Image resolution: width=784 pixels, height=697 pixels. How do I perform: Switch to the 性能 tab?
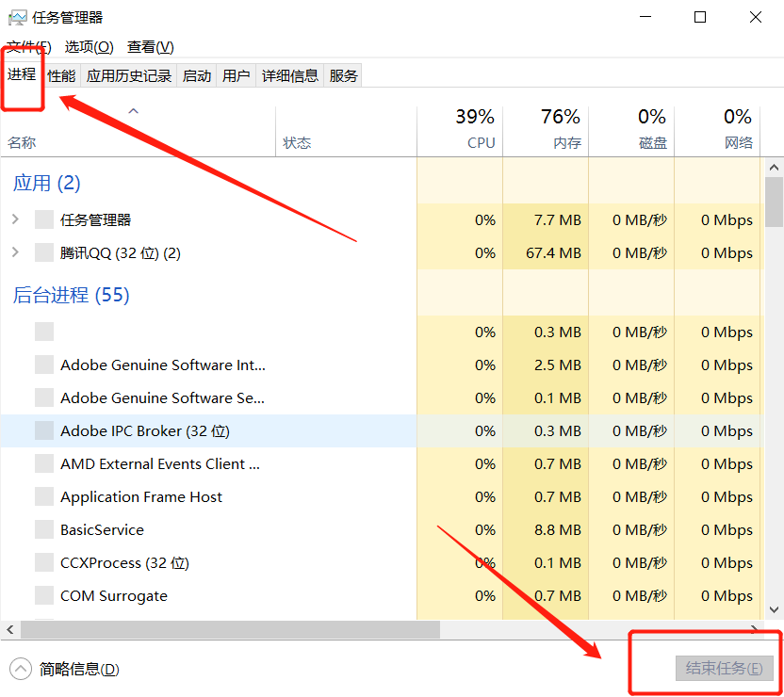point(61,76)
